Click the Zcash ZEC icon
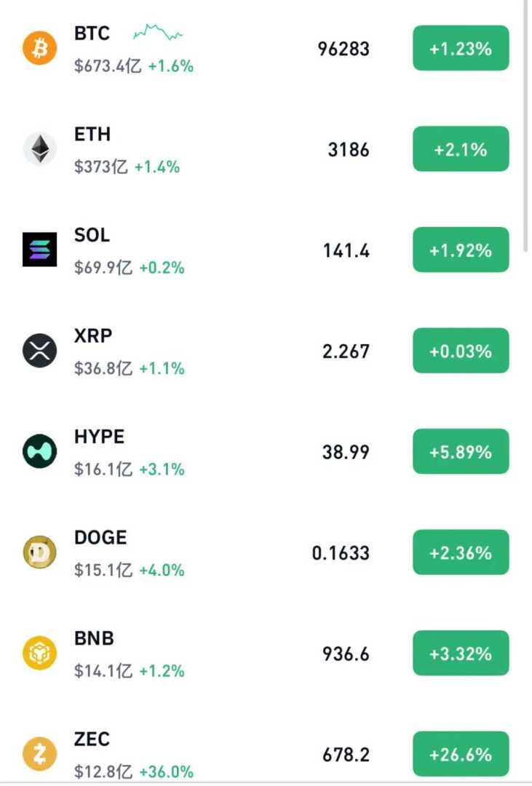This screenshot has height=786, width=532. pos(39,754)
